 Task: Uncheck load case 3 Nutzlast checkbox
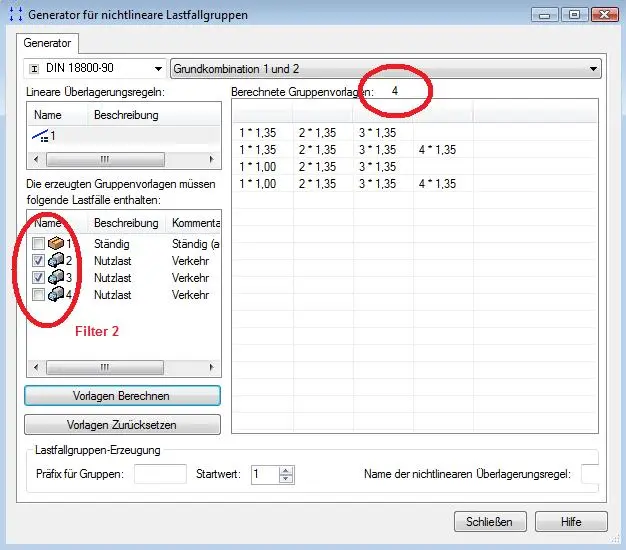click(x=38, y=277)
